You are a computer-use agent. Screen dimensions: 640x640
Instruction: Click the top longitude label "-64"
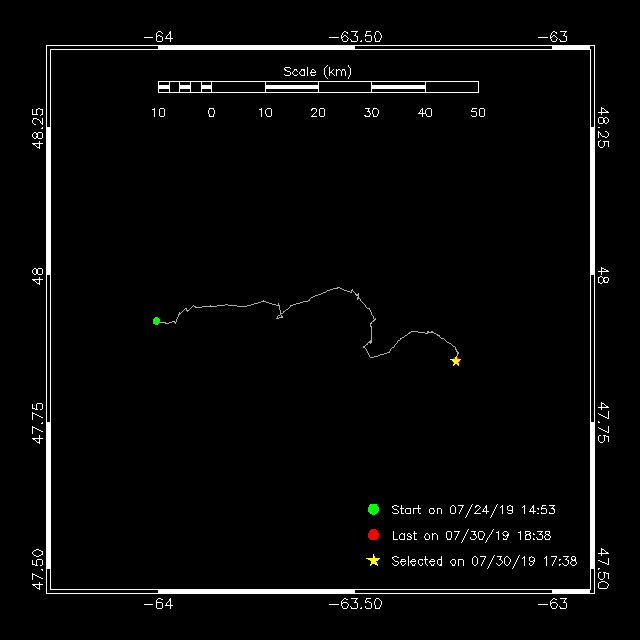[x=158, y=37]
